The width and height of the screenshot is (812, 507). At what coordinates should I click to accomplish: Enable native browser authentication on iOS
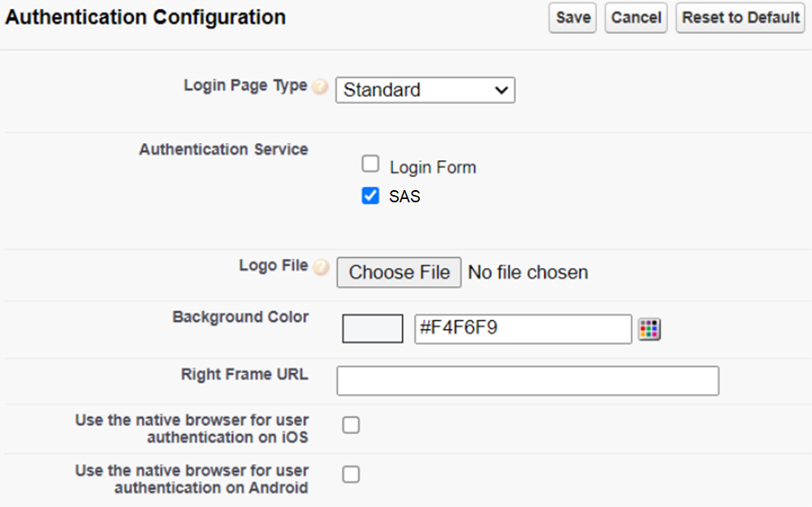coord(351,425)
